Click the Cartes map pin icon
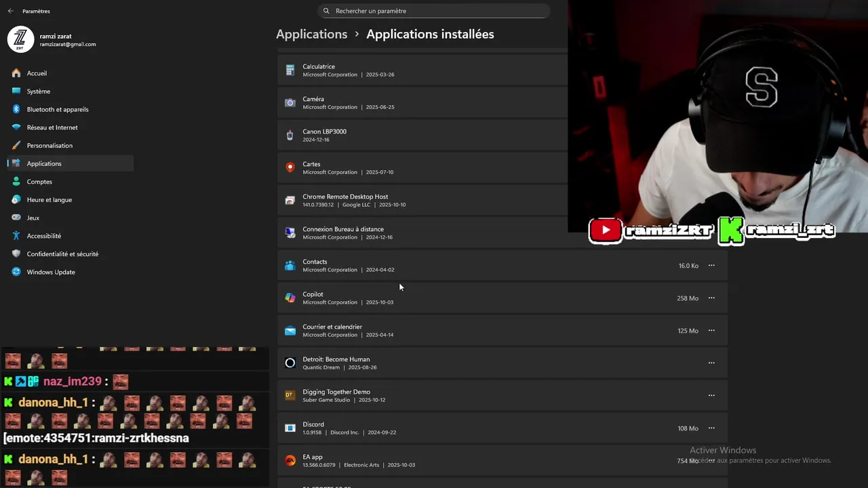 coord(290,168)
